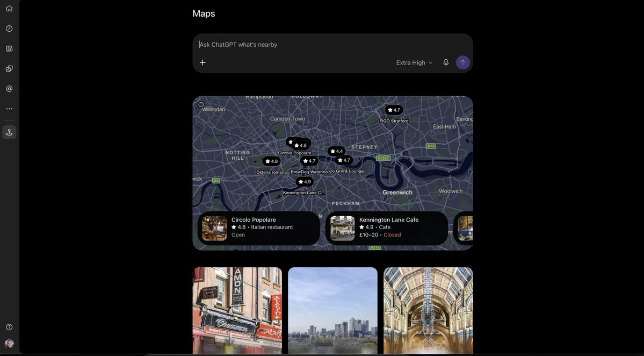Click the Camden Town map label
644x356 pixels.
(x=287, y=118)
